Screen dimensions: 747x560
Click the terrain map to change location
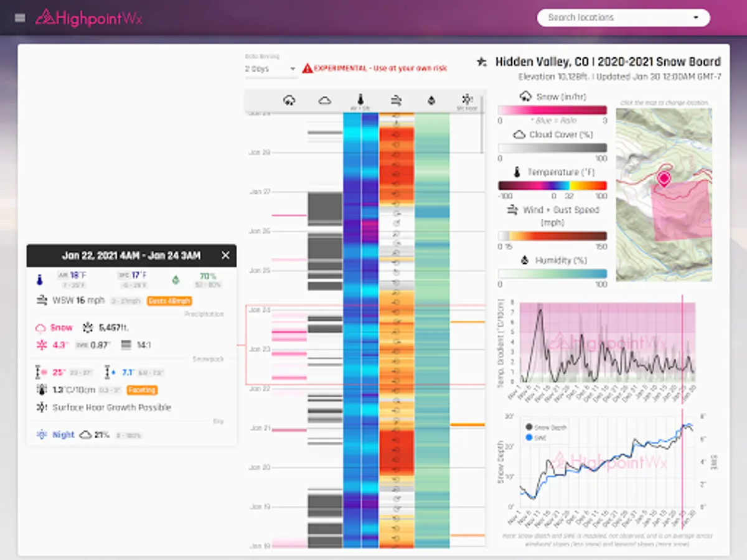[x=664, y=195]
